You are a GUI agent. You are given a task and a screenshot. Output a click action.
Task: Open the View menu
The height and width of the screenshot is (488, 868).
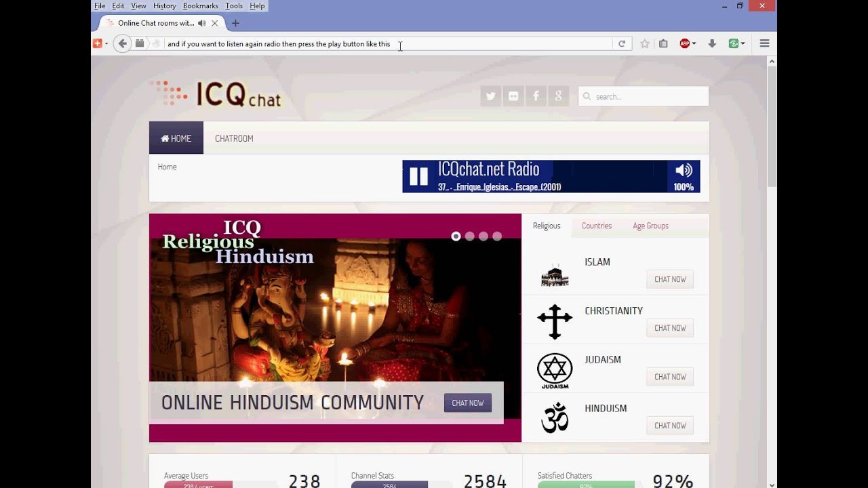[x=138, y=6]
